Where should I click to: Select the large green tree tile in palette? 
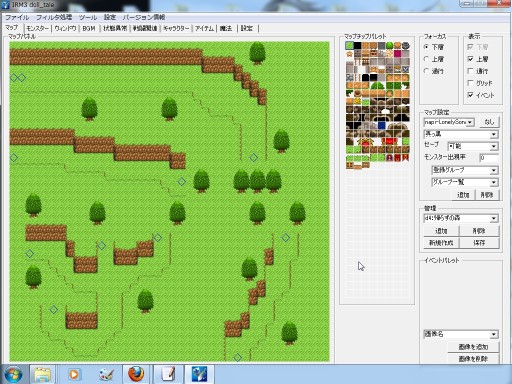tap(377, 86)
